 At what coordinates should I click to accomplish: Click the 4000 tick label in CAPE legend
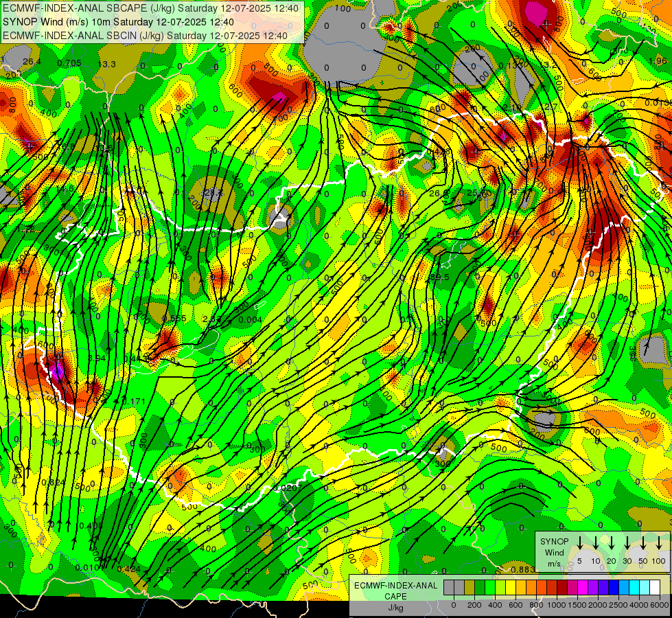[638, 605]
